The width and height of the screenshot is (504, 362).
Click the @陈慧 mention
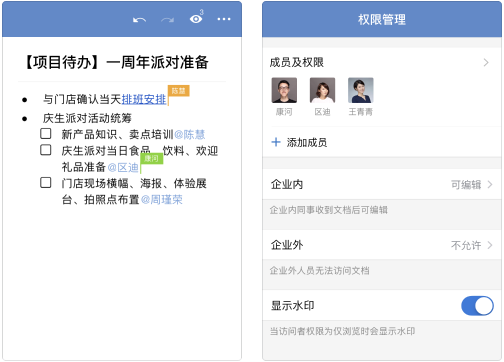189,135
